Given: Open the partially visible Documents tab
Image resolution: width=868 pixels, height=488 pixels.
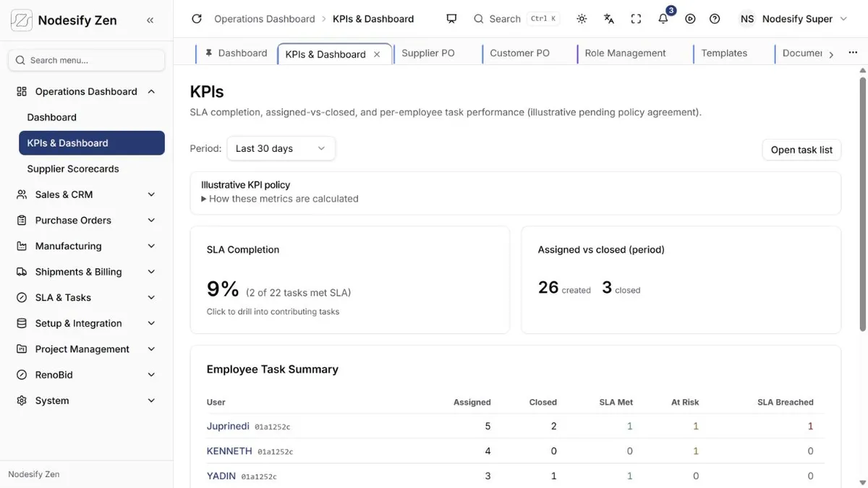Looking at the screenshot, I should pos(802,53).
